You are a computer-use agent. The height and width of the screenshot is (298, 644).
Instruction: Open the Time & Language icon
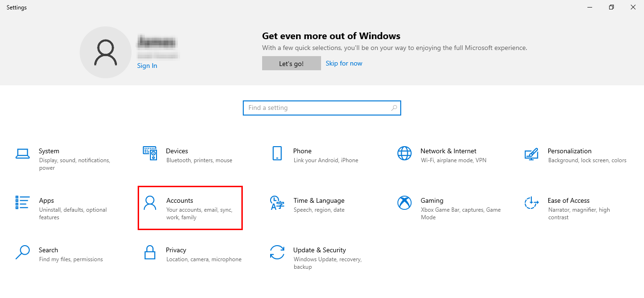click(x=277, y=203)
